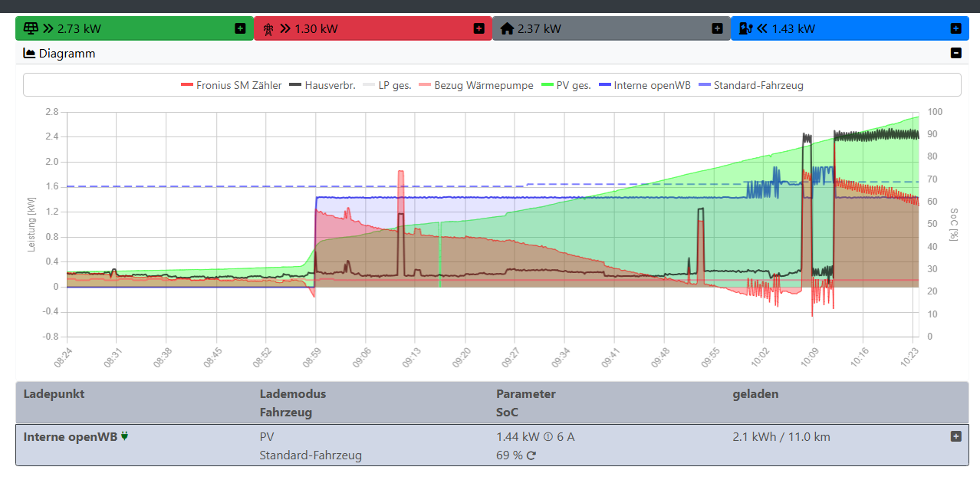Click the house consumption icon
980x480 pixels.
(x=507, y=29)
